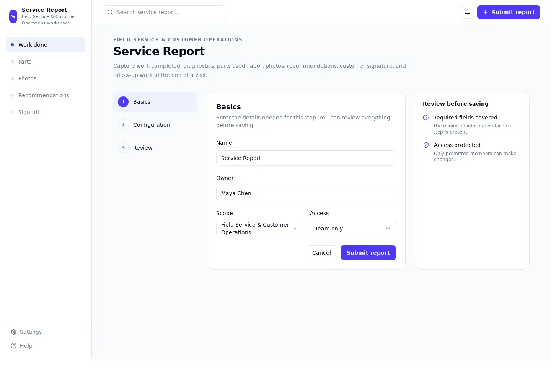Click the Access protected shield icon
551x392 pixels.
tap(426, 145)
